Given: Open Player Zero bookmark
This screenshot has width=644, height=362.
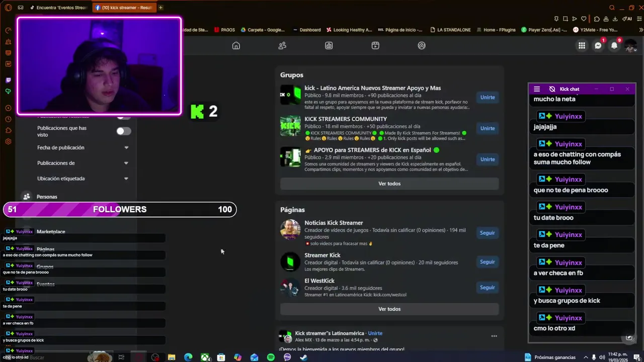Looking at the screenshot, I should (x=544, y=30).
